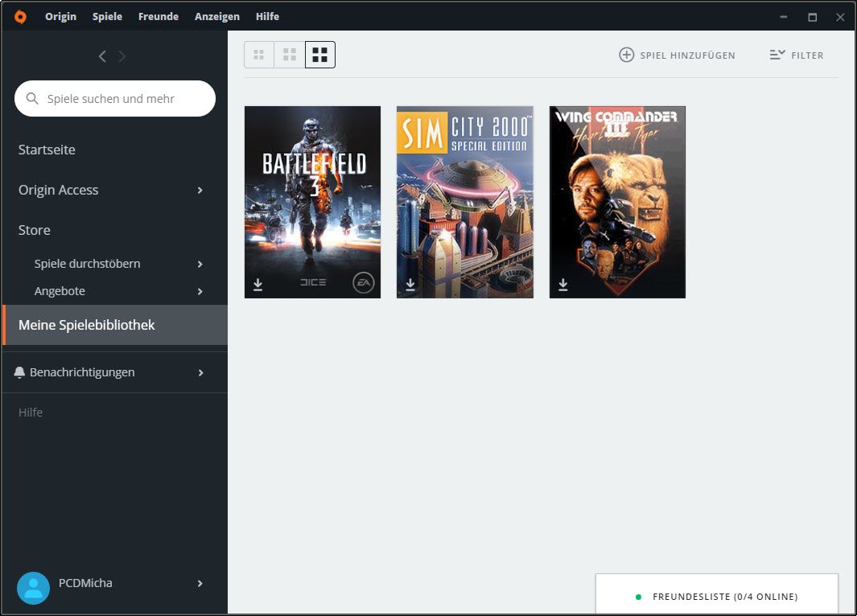Switch to small tile grid view

pos(259,55)
